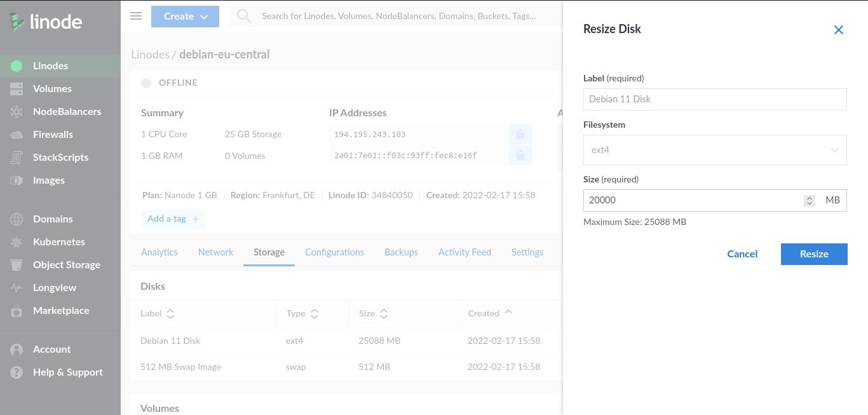The image size is (868, 415).
Task: Open the Create dropdown menu
Action: [185, 17]
